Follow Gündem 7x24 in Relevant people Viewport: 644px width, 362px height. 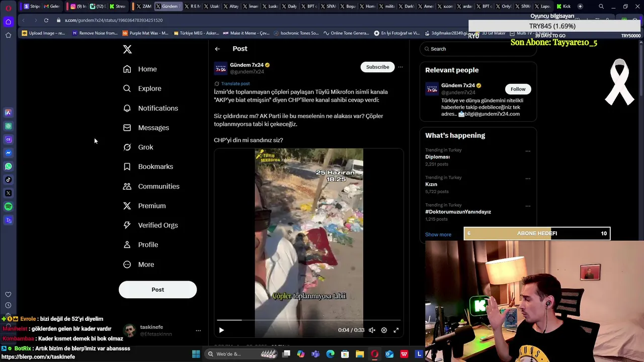[518, 89]
